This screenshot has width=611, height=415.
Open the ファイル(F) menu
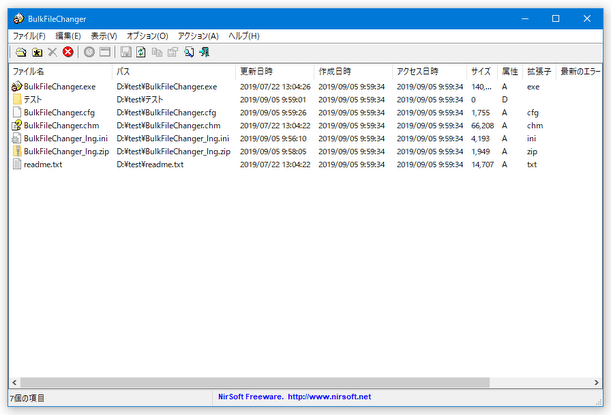pos(29,36)
